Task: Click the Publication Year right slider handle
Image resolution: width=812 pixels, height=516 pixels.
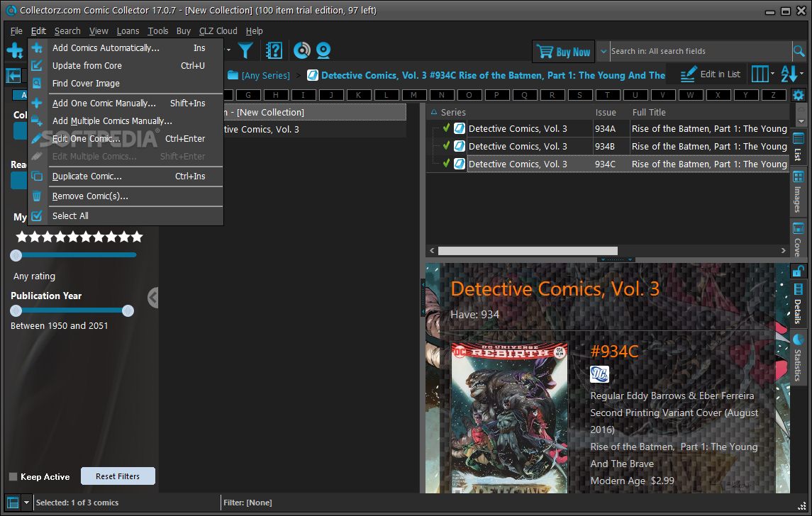Action: [x=128, y=310]
